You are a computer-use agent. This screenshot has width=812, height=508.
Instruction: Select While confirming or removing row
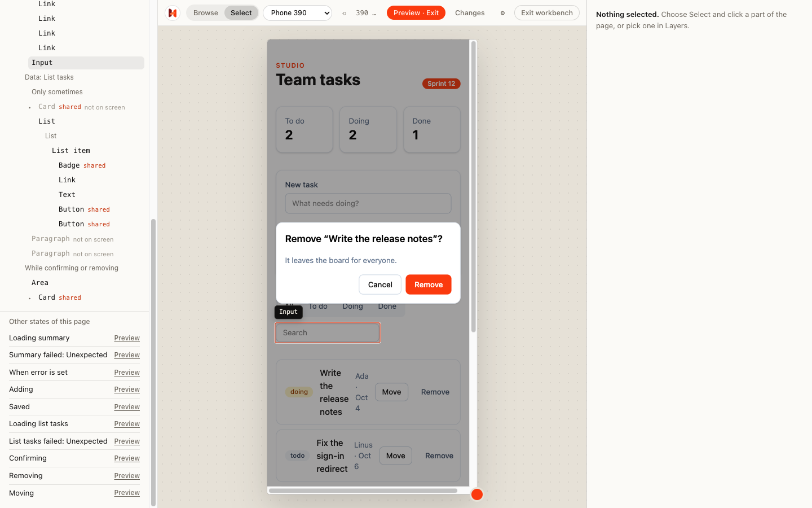pos(72,268)
